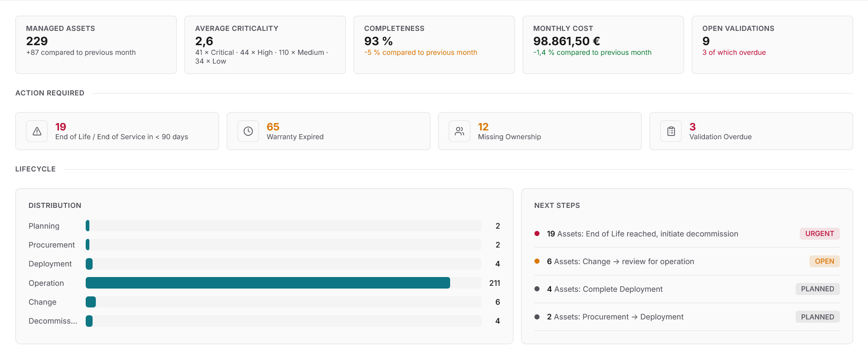Click the truncated Decommiss... row label
This screenshot has height=354, width=868.
[x=53, y=321]
